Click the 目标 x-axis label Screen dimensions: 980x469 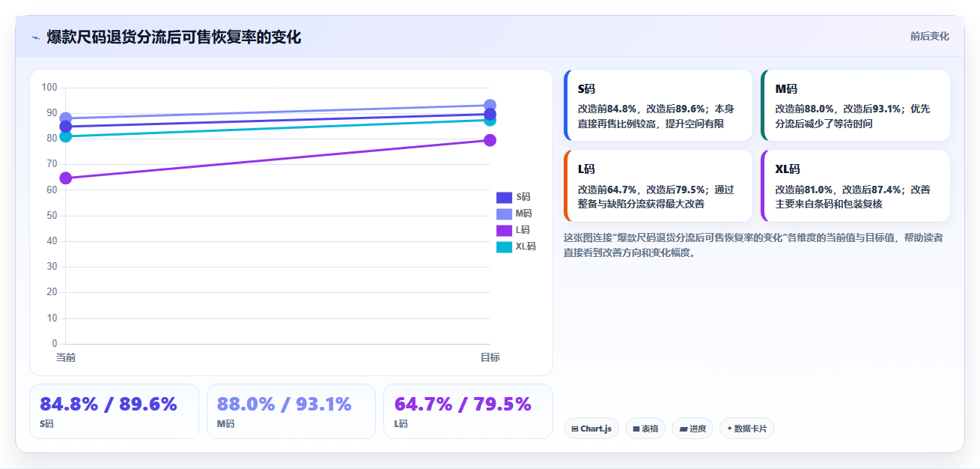click(x=490, y=357)
